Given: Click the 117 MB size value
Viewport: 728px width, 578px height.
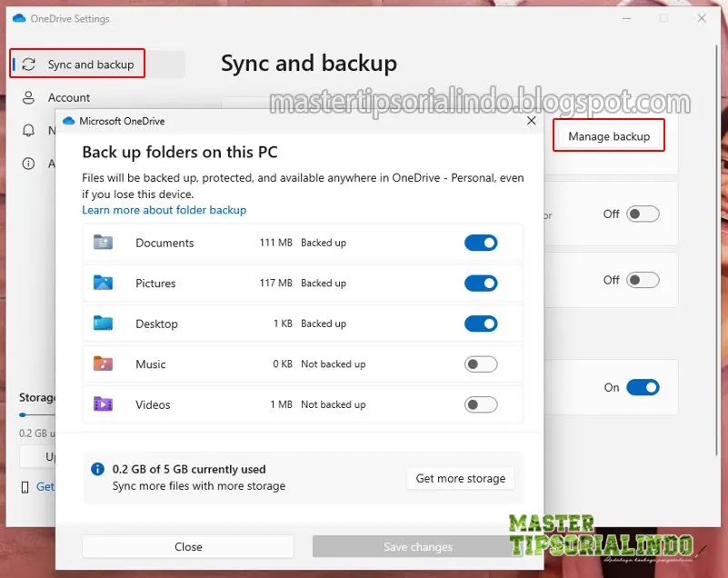Looking at the screenshot, I should pyautogui.click(x=275, y=283).
